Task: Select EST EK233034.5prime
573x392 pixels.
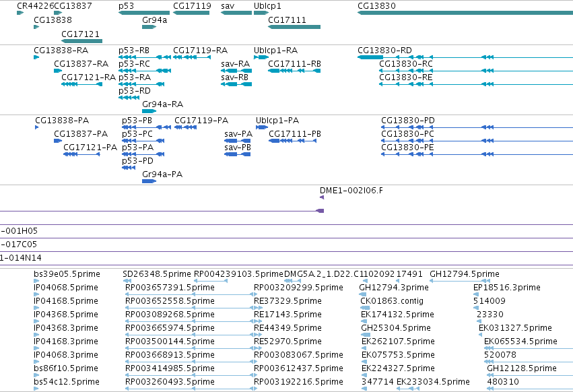Action: [433, 382]
